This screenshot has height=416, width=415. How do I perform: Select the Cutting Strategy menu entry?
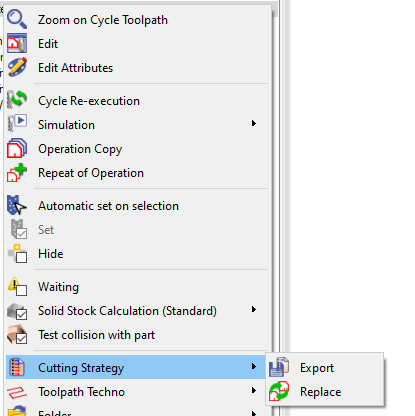pyautogui.click(x=136, y=367)
